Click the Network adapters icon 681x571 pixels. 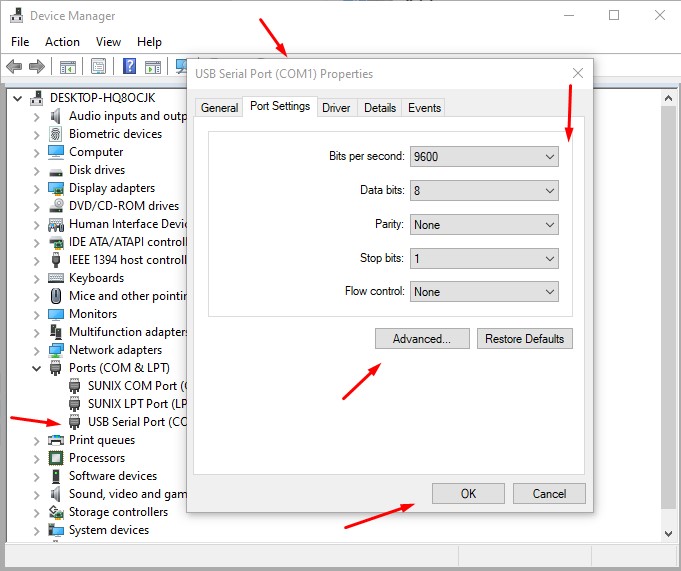56,350
